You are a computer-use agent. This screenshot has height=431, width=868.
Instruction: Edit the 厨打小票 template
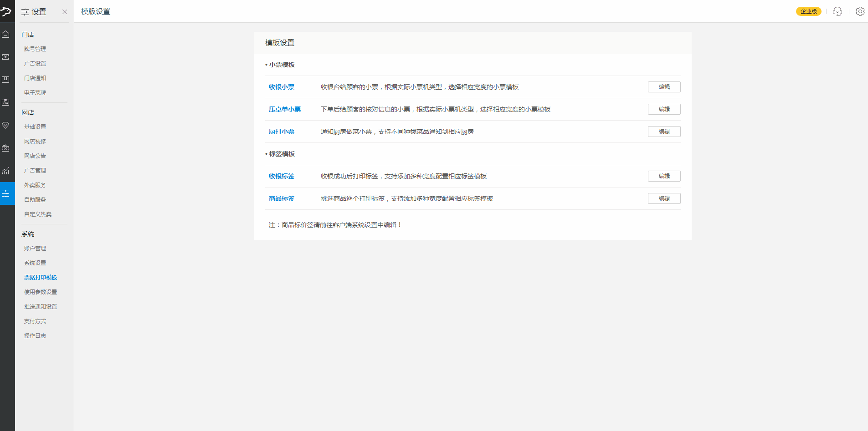(x=664, y=132)
